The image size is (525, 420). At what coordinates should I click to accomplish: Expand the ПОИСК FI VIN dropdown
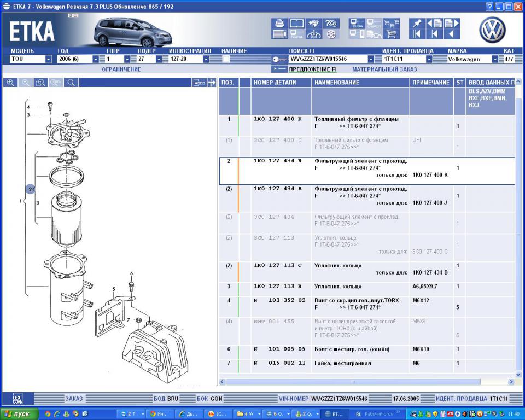point(371,59)
